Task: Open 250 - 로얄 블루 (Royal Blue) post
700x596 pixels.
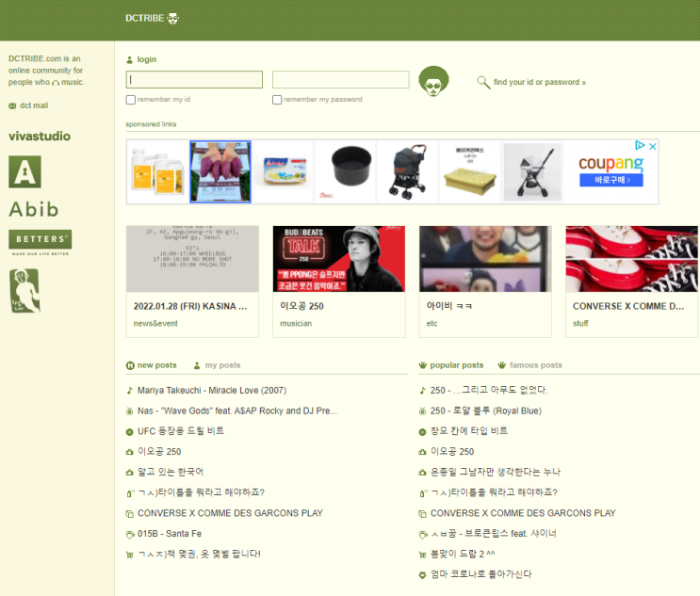Action: [x=486, y=411]
